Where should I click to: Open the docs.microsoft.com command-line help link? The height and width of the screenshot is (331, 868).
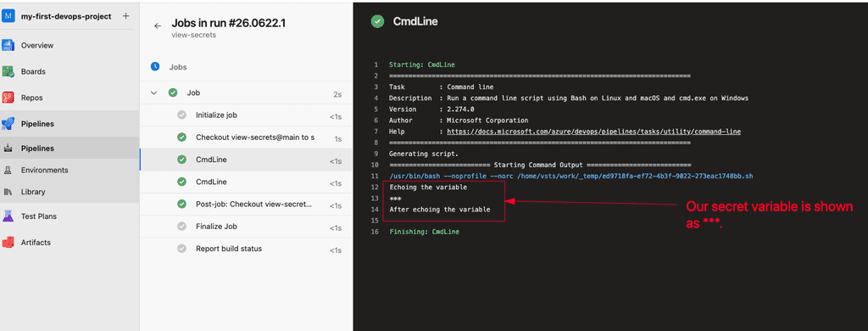[594, 132]
